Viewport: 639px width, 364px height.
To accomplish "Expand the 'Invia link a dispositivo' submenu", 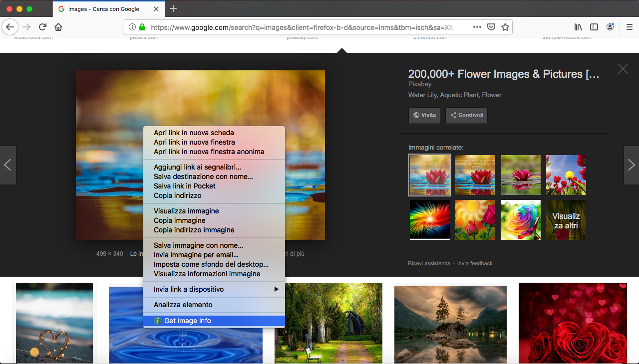I will tap(214, 289).
